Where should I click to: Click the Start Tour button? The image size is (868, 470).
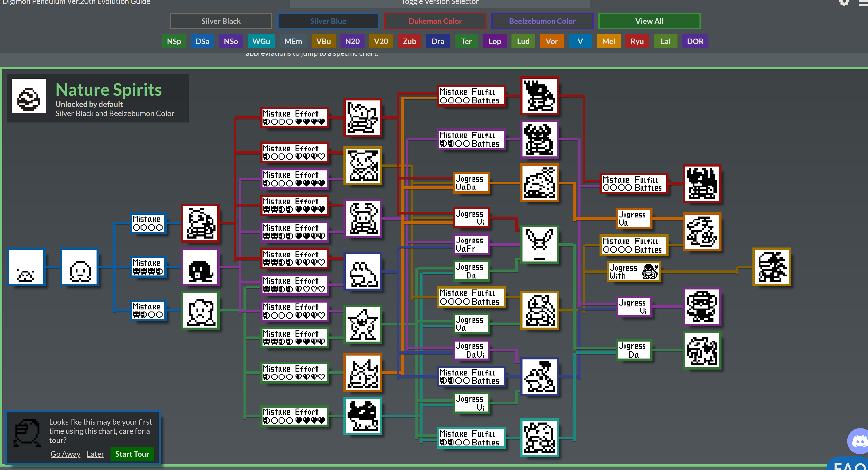tap(132, 454)
